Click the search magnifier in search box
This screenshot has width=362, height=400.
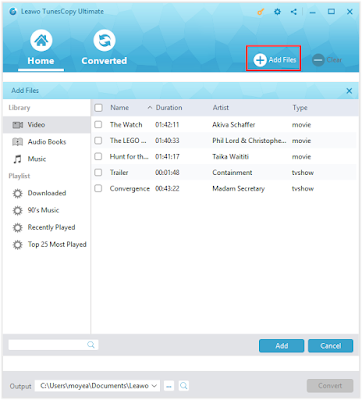[x=91, y=345]
